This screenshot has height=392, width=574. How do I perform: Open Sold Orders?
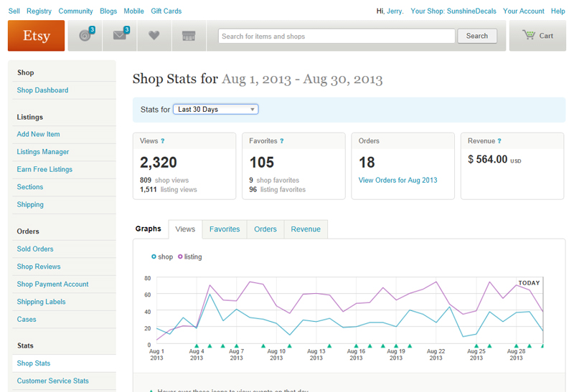pos(35,249)
